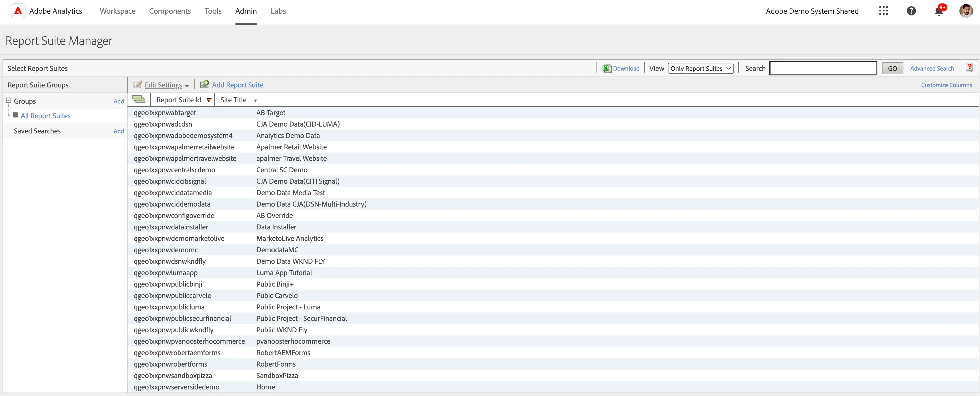This screenshot has width=980, height=396.
Task: Click the red help icon beside Advanced Search
Action: (969, 68)
